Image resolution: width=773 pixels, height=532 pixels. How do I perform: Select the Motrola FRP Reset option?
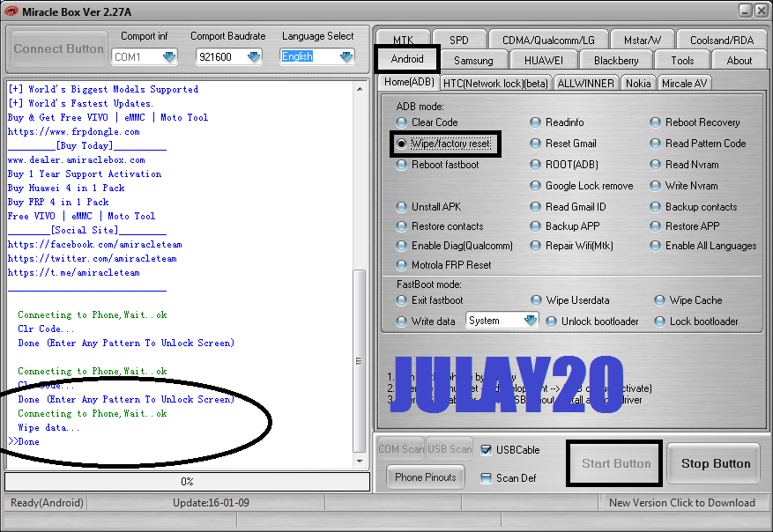point(401,265)
